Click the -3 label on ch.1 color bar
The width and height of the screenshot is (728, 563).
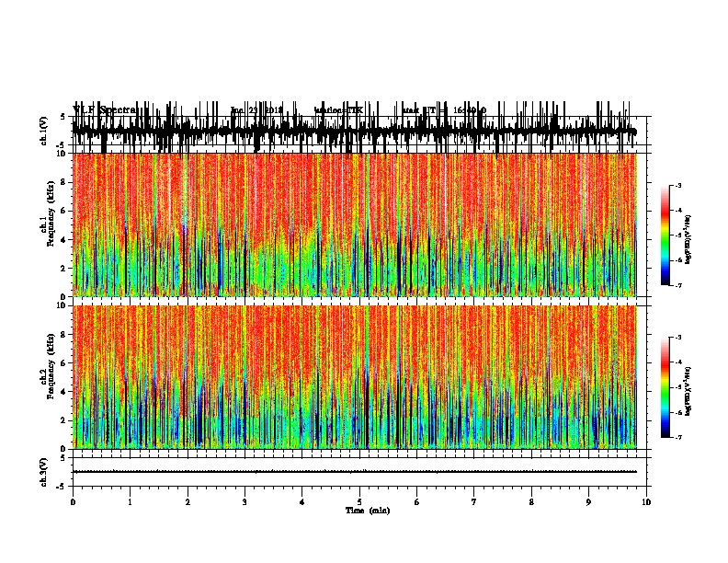click(677, 185)
